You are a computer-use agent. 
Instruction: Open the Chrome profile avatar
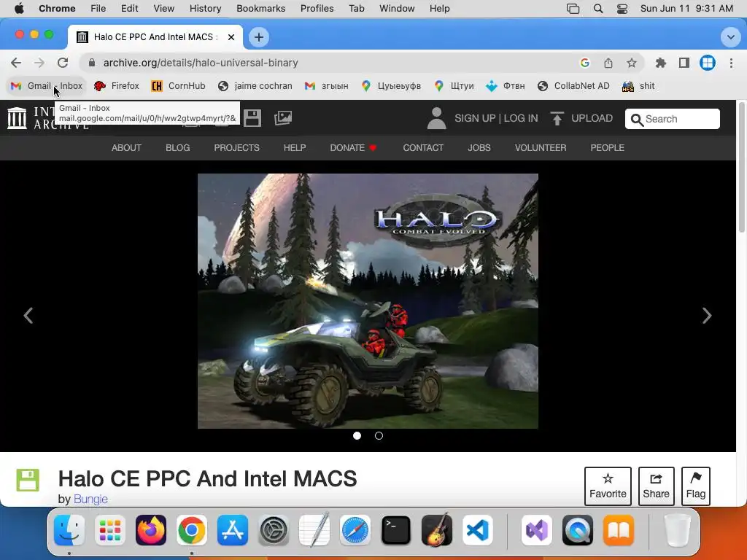[708, 63]
